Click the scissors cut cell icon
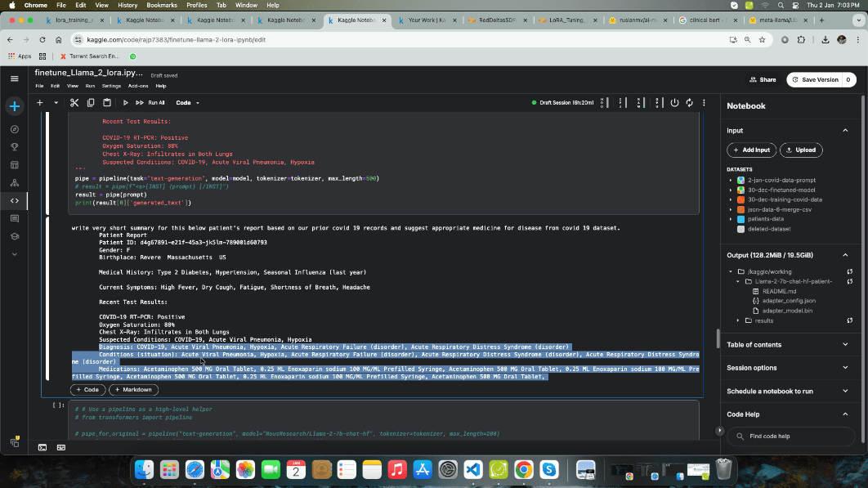 (74, 103)
